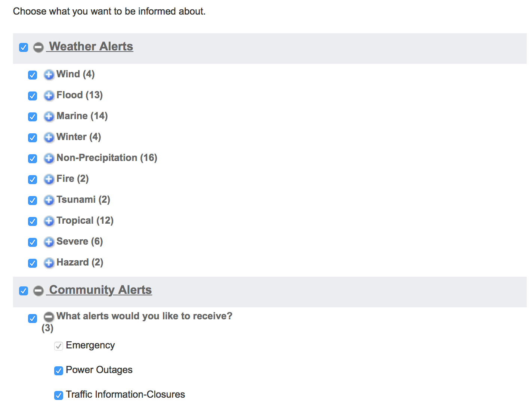Screen dimensions: 532x413
Task: Uncheck the Severe alerts checkbox
Action: tap(33, 242)
